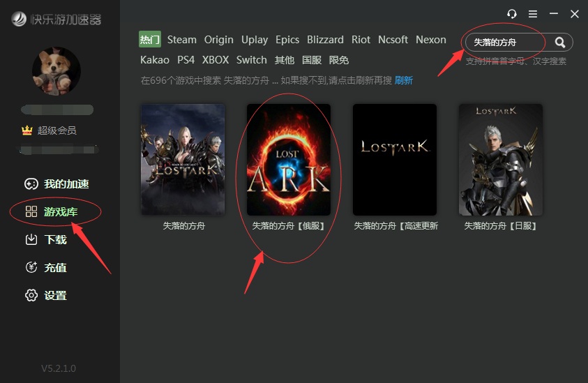Switch to the Ncsoft tab
The image size is (588, 383).
coord(393,39)
